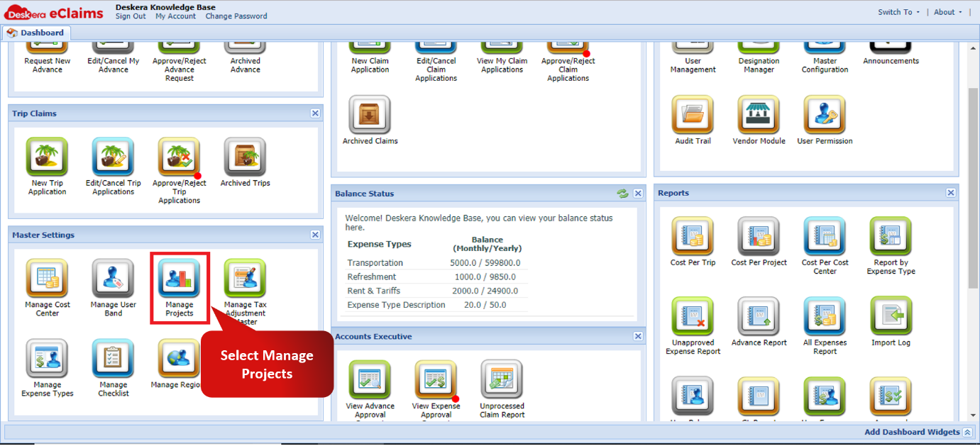Image resolution: width=980 pixels, height=446 pixels.
Task: Click the Sign Out link
Action: pyautogui.click(x=131, y=16)
